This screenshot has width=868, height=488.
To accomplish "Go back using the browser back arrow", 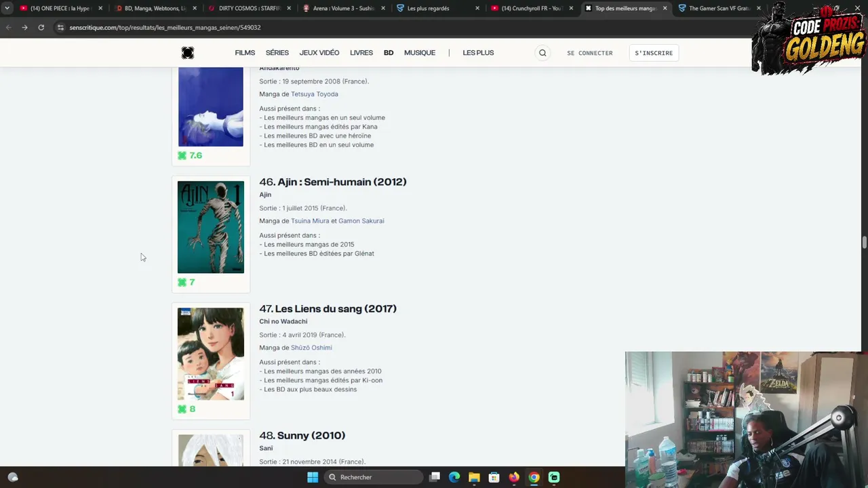I will click(8, 28).
